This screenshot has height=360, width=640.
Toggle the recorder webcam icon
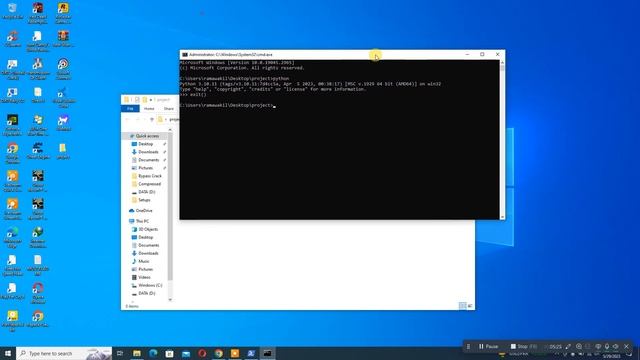point(598,347)
